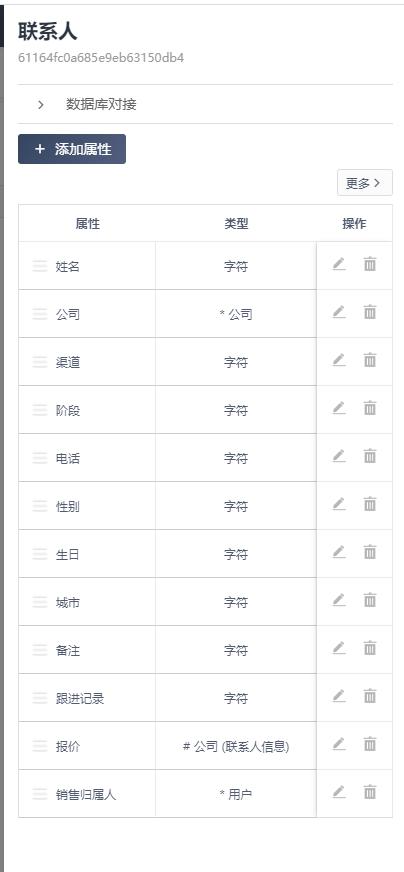Click the edit pencil for 姓名 row
This screenshot has height=872, width=404.
339,264
